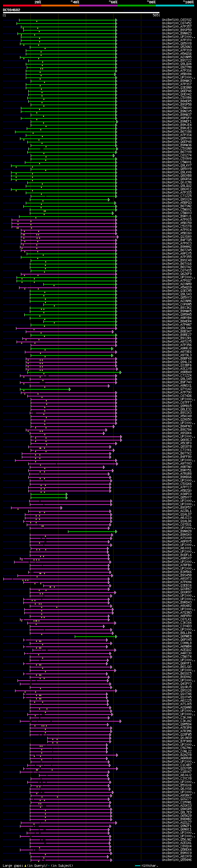The height and width of the screenshot is (868, 197).
Task: Select the UniRef100_Q9LKV7 label
Action: pos(177,165)
